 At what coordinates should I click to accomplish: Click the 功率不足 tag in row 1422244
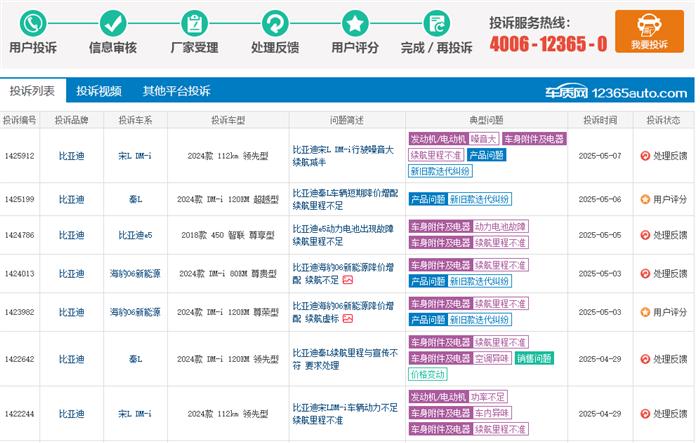point(488,397)
